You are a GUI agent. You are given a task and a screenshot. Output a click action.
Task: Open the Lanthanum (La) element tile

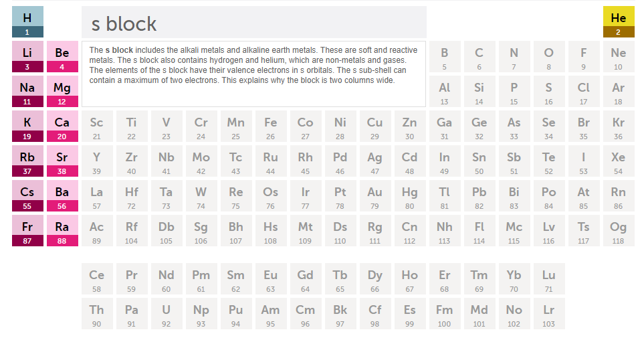97,196
